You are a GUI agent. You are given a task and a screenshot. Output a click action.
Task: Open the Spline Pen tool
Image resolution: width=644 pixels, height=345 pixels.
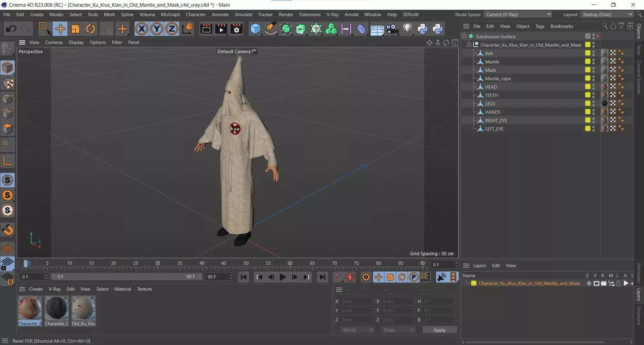coord(271,29)
